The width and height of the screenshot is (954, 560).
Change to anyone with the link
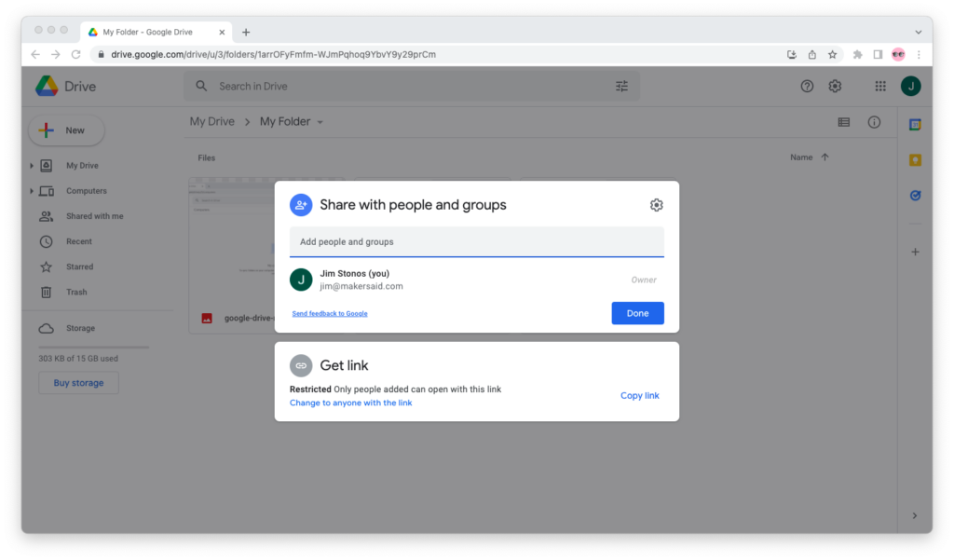pos(350,403)
